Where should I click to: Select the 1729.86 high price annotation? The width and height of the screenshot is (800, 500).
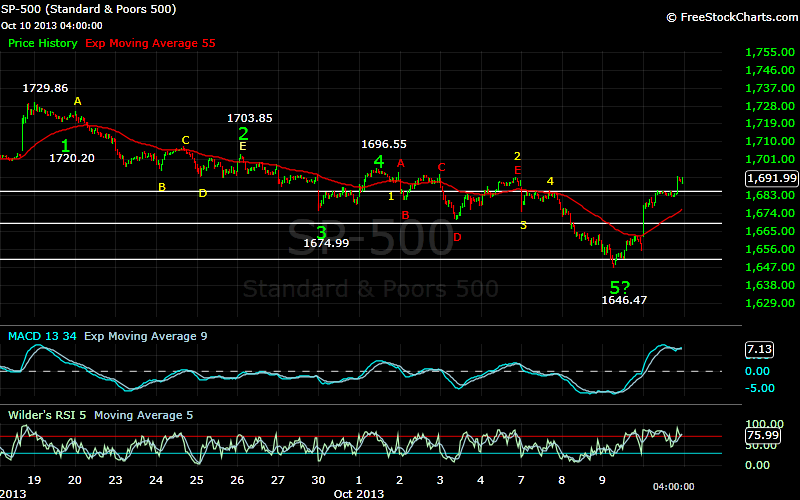(45, 88)
